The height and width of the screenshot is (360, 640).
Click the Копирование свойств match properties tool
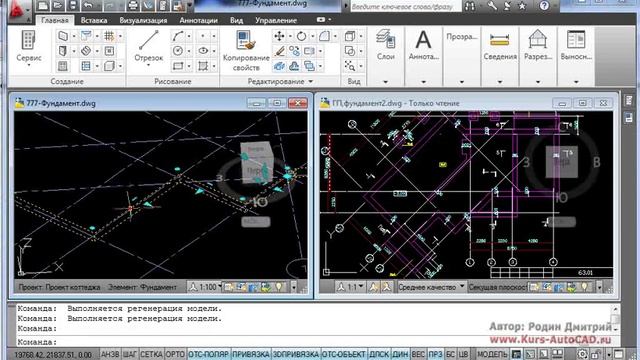246,51
